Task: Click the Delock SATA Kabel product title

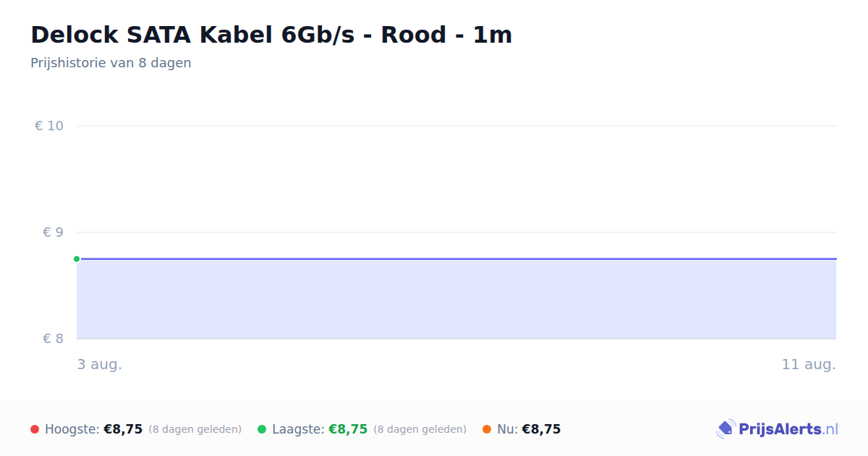Action: [271, 35]
